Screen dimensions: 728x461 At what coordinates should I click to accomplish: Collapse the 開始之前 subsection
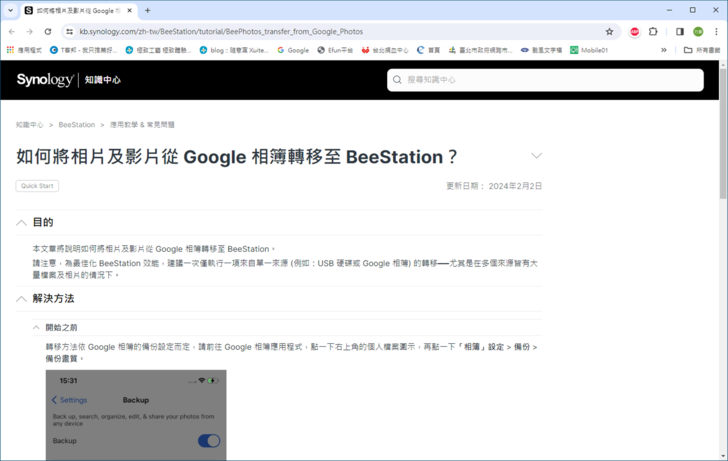click(x=36, y=328)
